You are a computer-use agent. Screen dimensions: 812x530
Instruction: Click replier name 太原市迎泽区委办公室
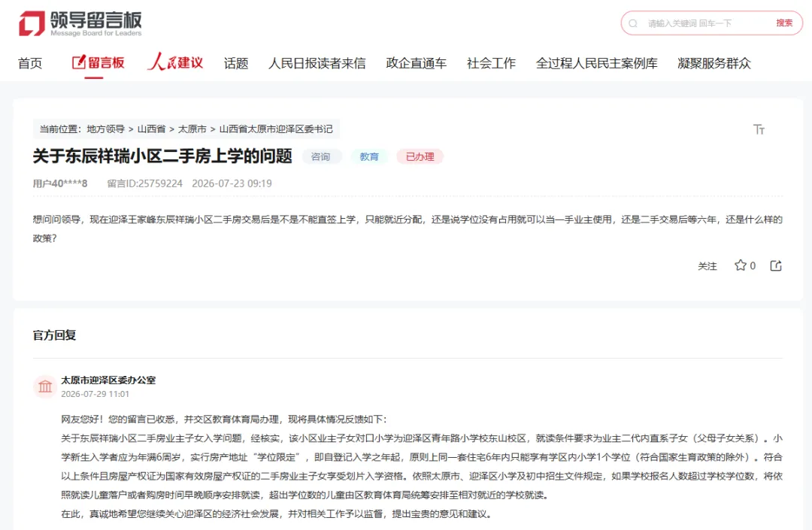(x=108, y=380)
